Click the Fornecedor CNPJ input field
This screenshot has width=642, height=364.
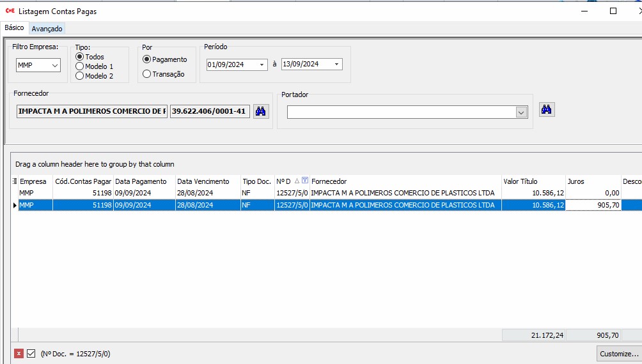210,111
